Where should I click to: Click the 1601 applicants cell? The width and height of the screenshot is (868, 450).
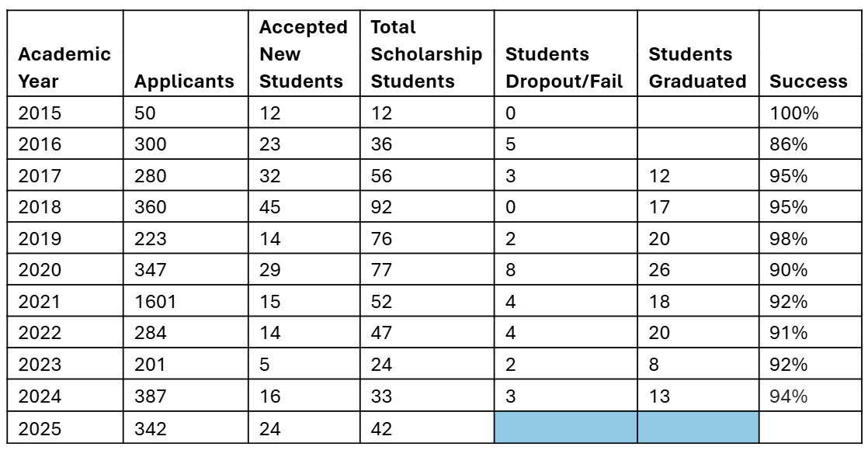186,301
